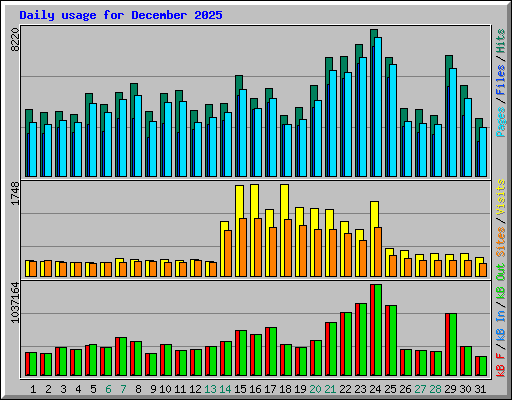Click the green kB bar for day 24
The height and width of the screenshot is (400, 512).
click(378, 330)
